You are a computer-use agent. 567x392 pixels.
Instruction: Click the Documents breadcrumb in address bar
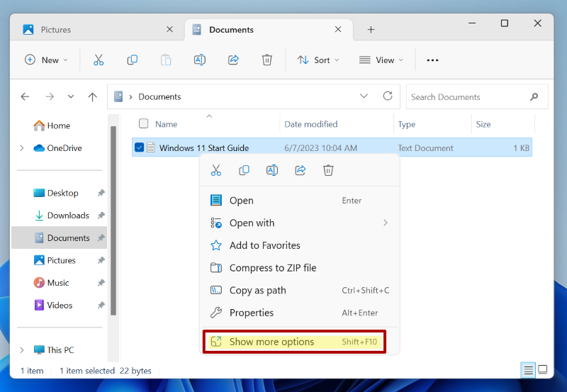tap(159, 97)
